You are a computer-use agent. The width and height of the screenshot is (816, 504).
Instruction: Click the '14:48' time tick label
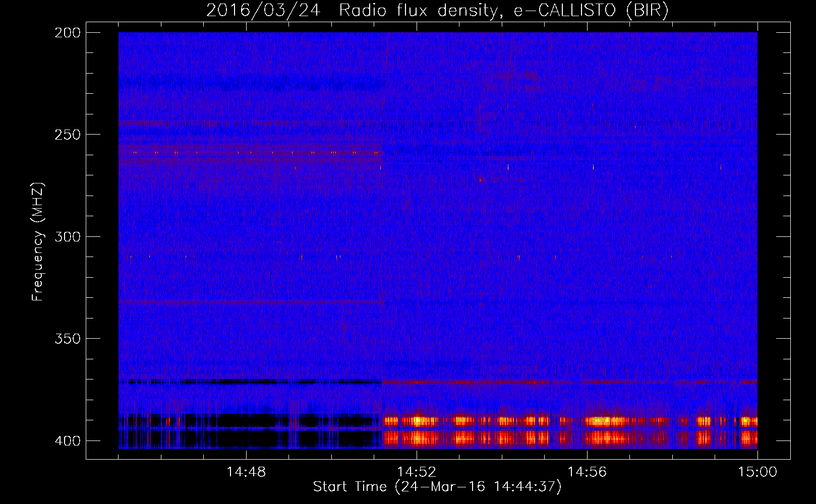point(246,472)
